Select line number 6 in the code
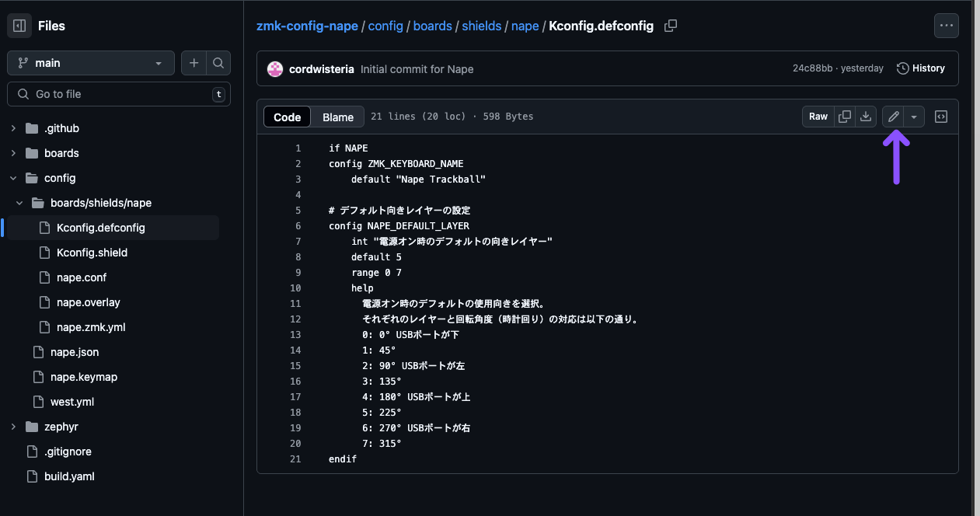The image size is (980, 516). coord(298,226)
